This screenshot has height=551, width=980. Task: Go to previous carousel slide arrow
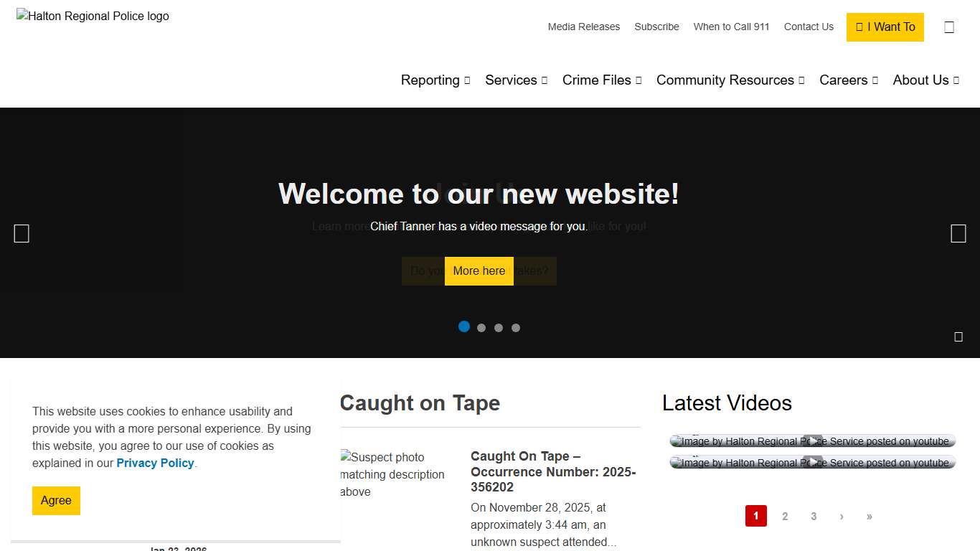(22, 234)
